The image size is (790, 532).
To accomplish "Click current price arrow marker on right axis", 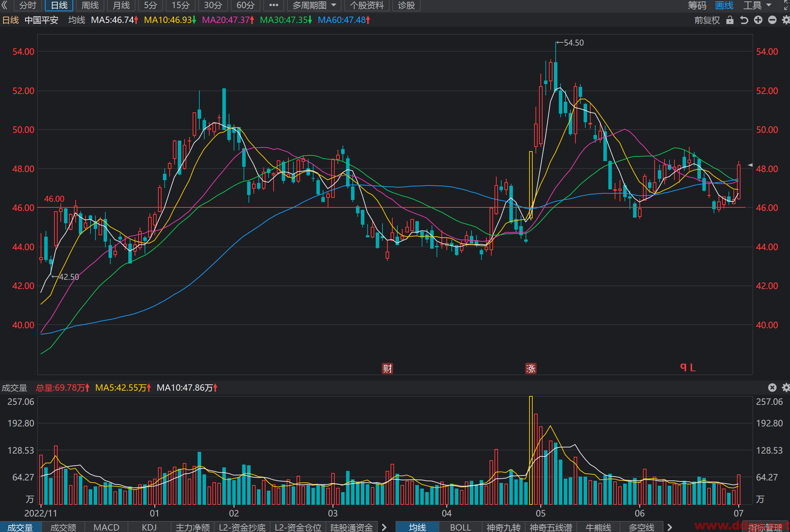I will tap(750, 165).
